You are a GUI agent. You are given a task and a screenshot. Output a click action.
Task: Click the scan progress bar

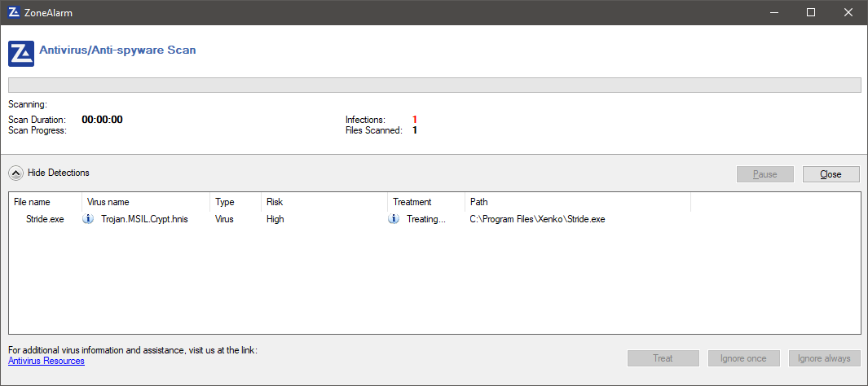pos(434,86)
